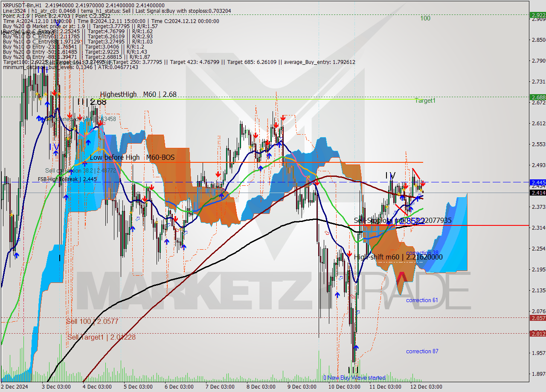Select the '10 Dec 03:00' time axis label

tap(344, 387)
